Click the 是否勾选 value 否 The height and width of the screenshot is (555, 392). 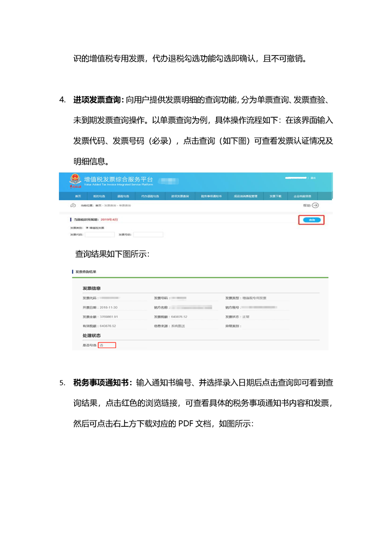point(107,345)
